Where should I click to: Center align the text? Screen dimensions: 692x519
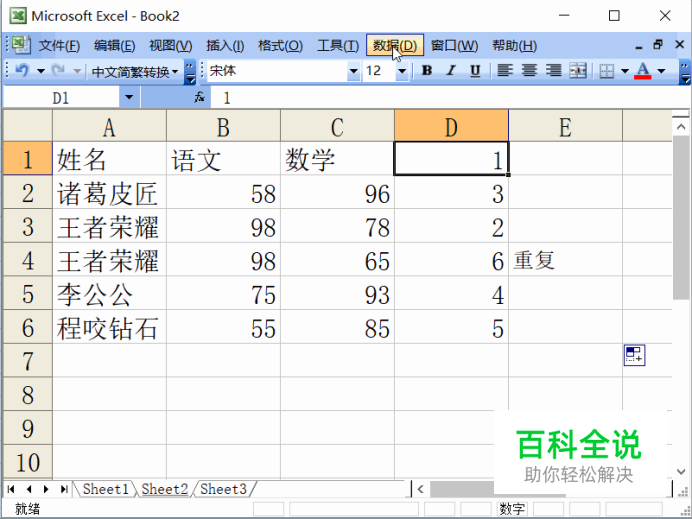(x=529, y=70)
